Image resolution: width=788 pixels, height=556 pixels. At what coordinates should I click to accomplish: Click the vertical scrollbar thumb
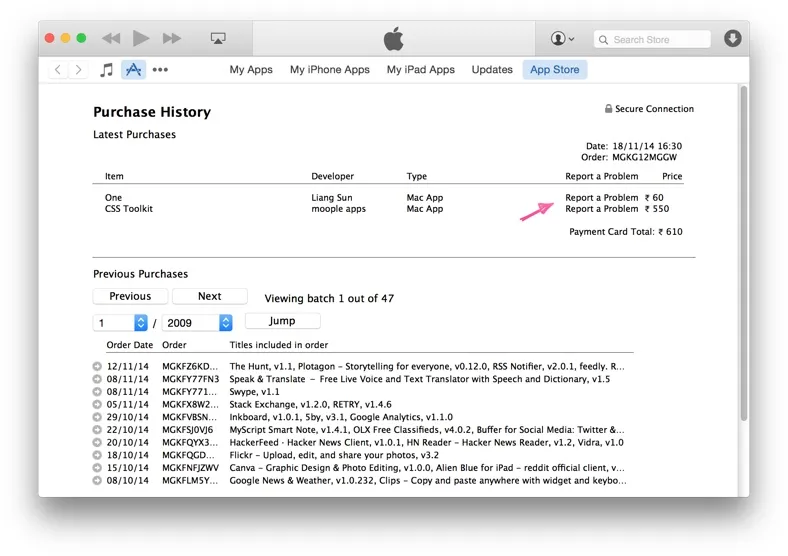(744, 253)
